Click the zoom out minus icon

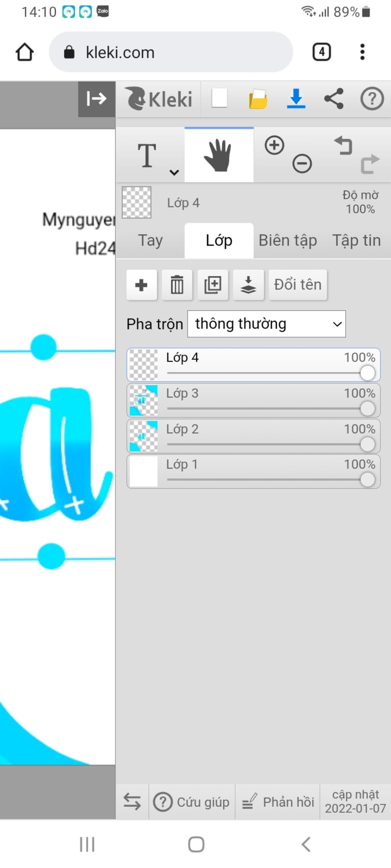(302, 164)
